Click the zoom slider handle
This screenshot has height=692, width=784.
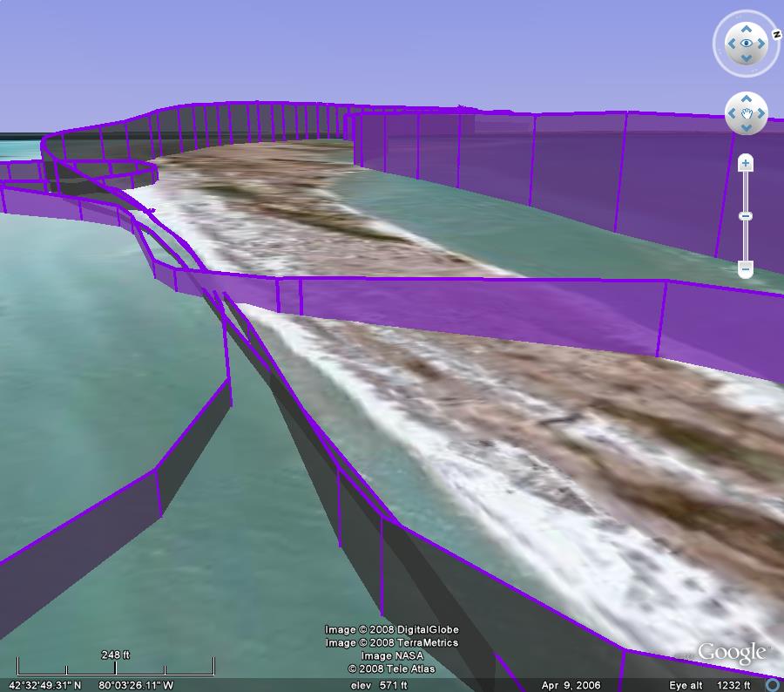point(746,216)
